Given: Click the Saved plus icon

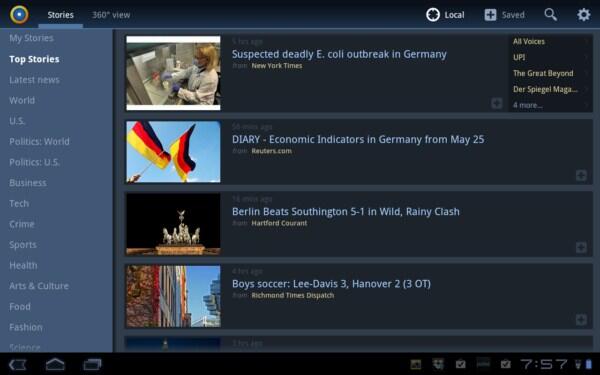Looking at the screenshot, I should pyautogui.click(x=490, y=15).
